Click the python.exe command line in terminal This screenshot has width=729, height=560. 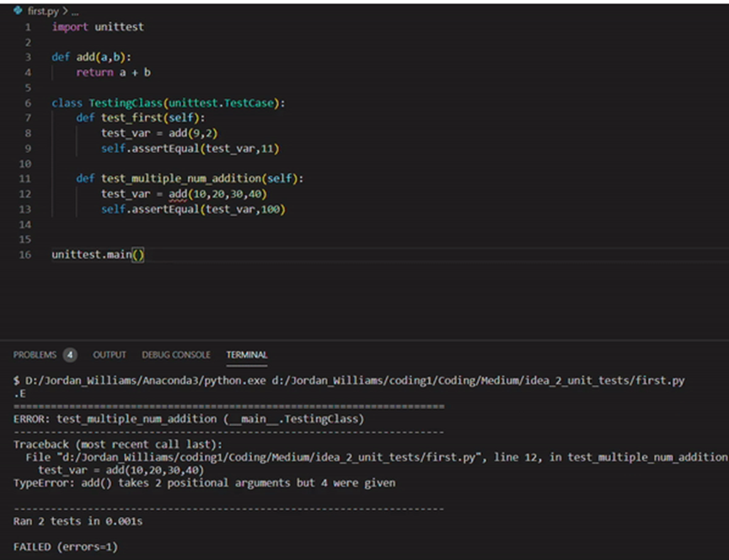coord(349,381)
